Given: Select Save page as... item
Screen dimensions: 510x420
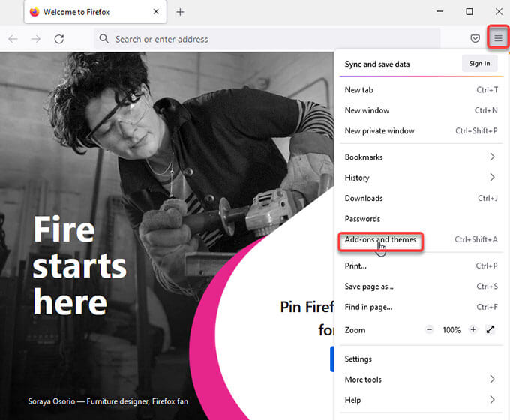Looking at the screenshot, I should [x=421, y=286].
